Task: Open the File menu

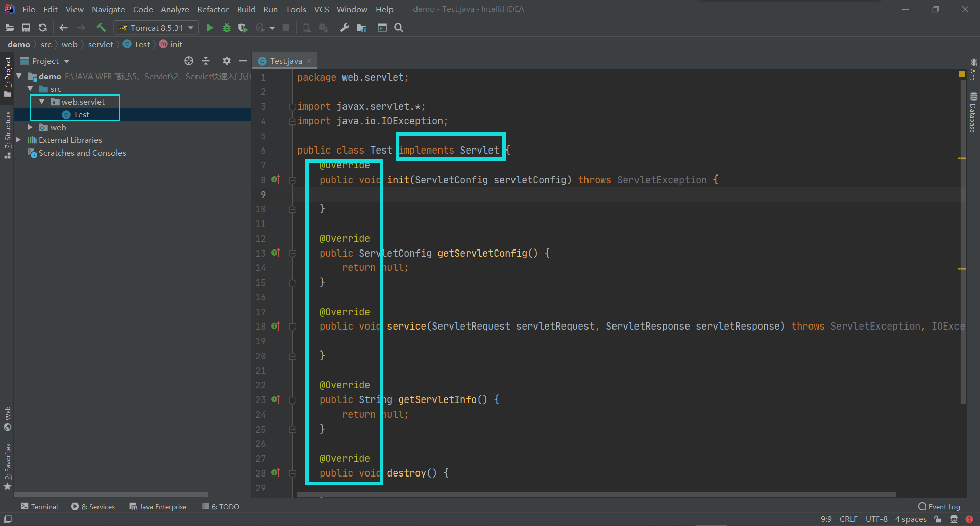Action: [29, 9]
